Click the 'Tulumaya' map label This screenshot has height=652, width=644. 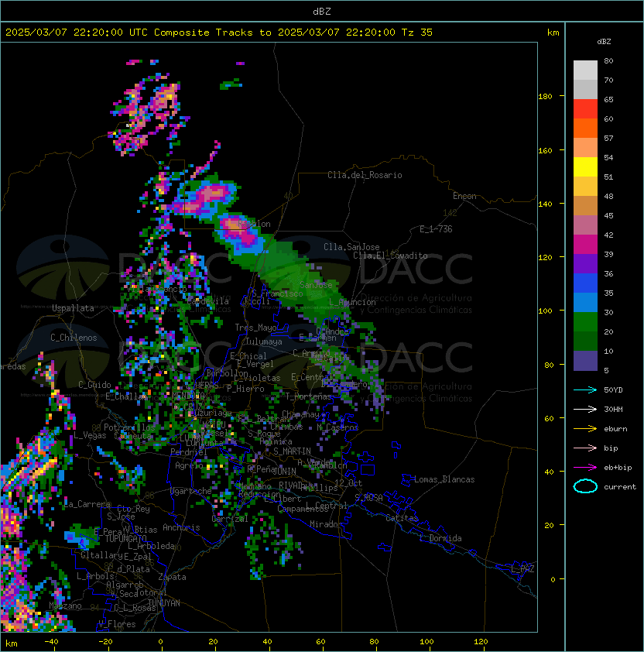[264, 341]
